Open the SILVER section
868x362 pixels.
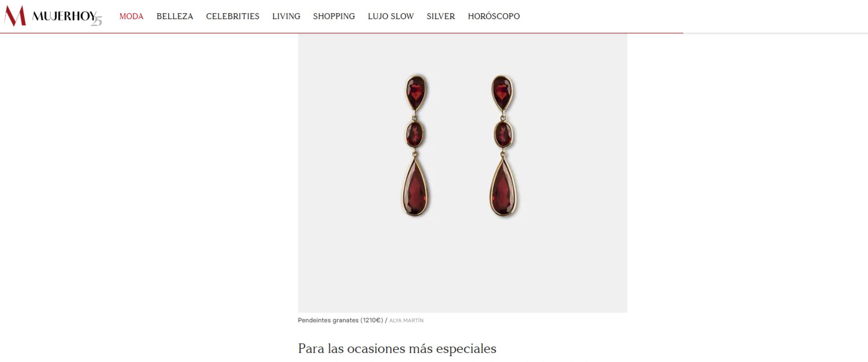pyautogui.click(x=441, y=16)
